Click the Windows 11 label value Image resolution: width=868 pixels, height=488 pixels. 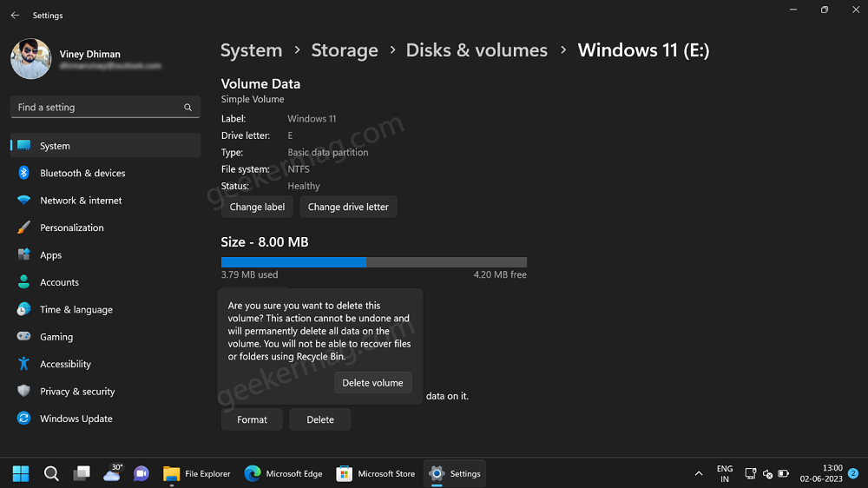tap(312, 119)
